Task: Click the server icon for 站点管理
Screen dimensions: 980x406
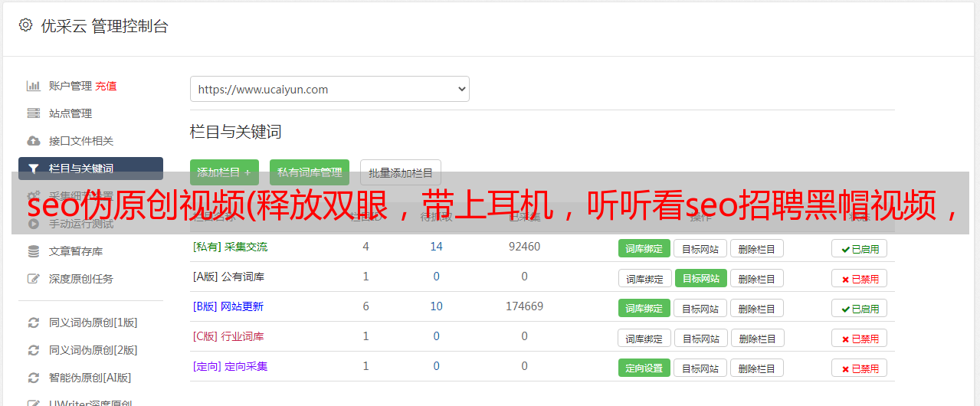Action: pos(33,113)
